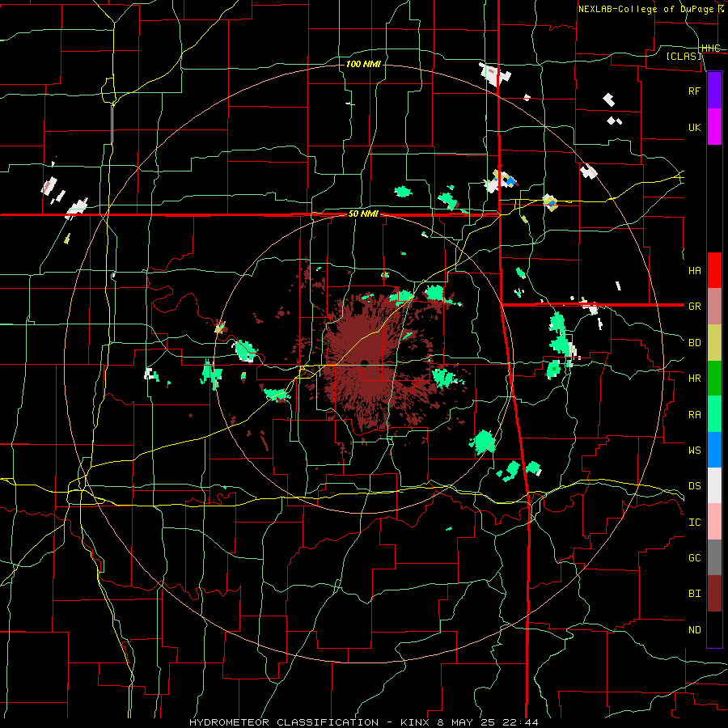This screenshot has width=728, height=728.
Task: Click the '100 NMI' range ring label
Action: pyautogui.click(x=363, y=64)
